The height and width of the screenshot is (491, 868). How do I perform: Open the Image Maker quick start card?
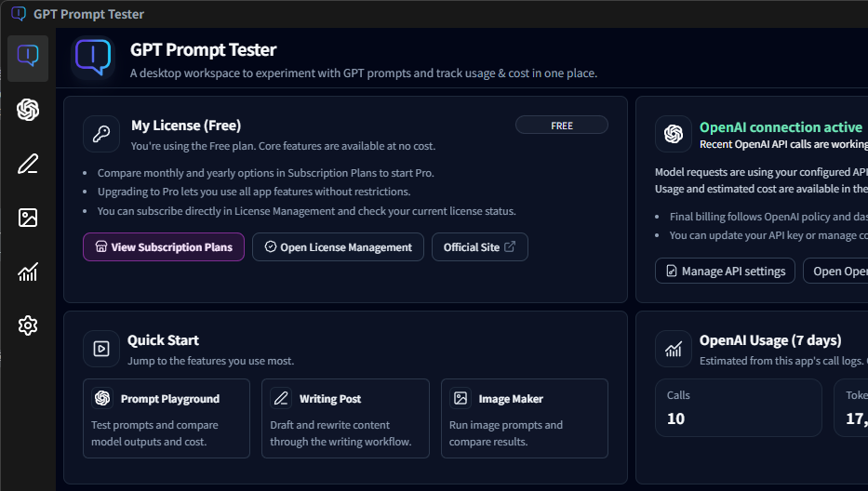coord(524,418)
